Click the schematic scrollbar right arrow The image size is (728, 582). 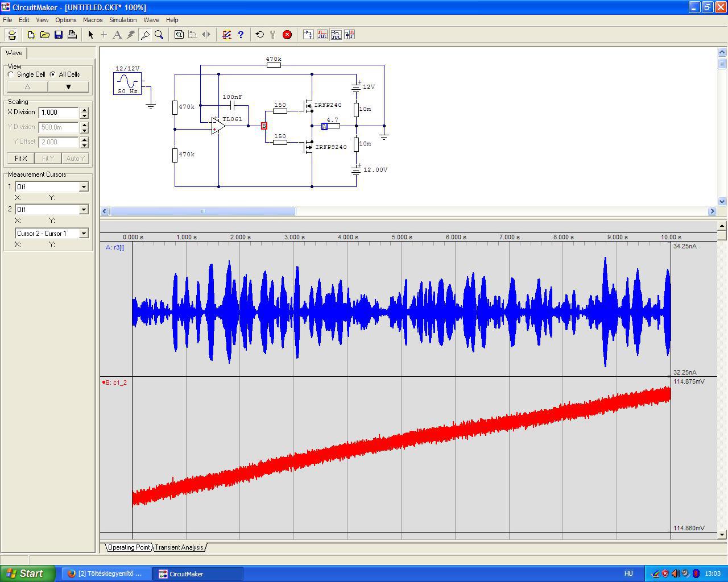(x=712, y=211)
